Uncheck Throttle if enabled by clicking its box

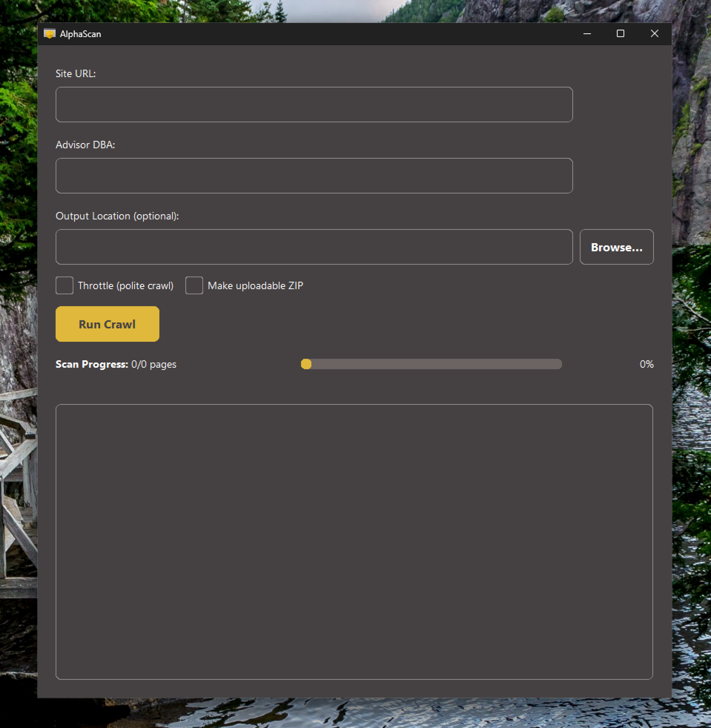tap(64, 285)
